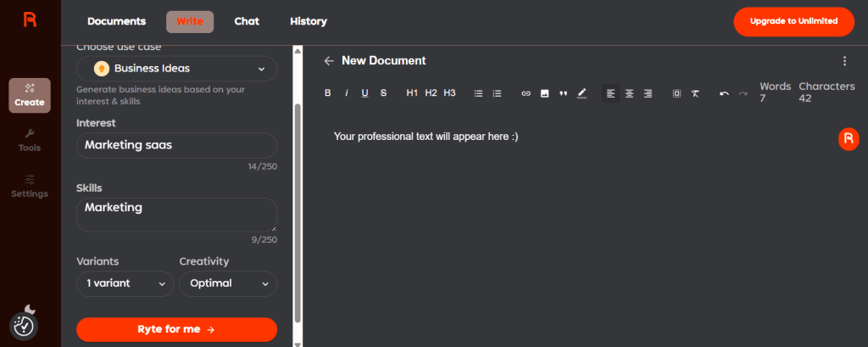Create a bulleted list
The height and width of the screenshot is (347, 868).
[478, 93]
